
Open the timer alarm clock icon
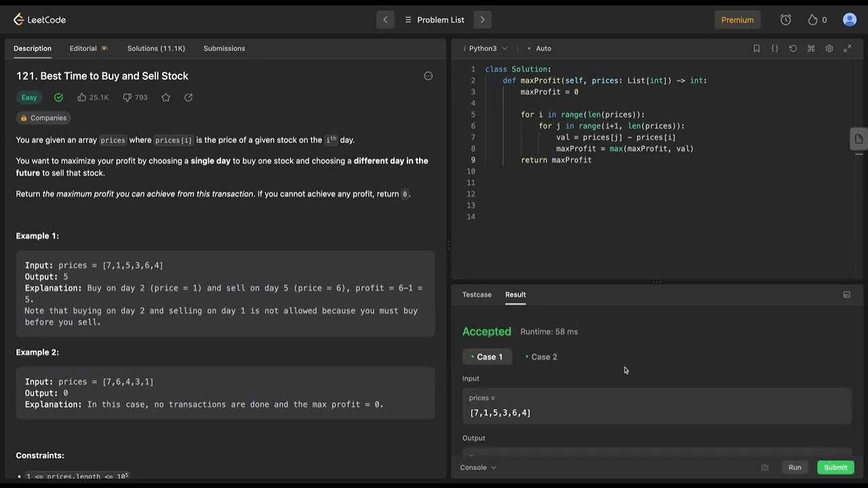click(785, 20)
